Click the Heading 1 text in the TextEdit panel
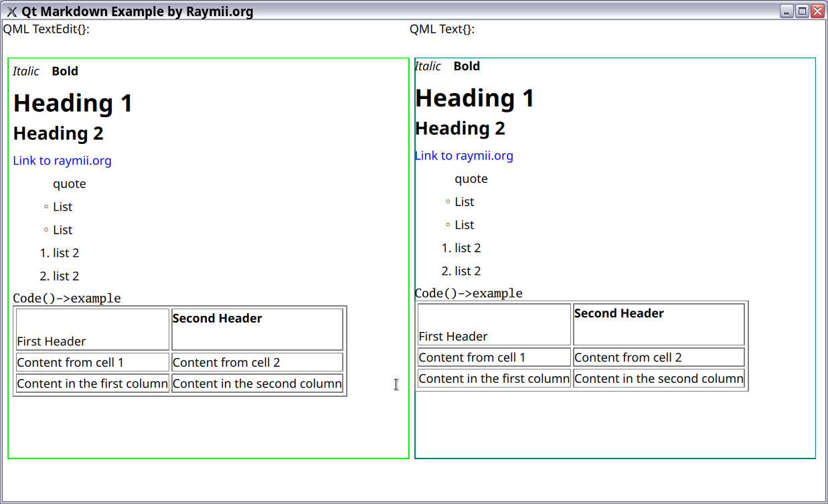This screenshot has height=504, width=828. (72, 103)
